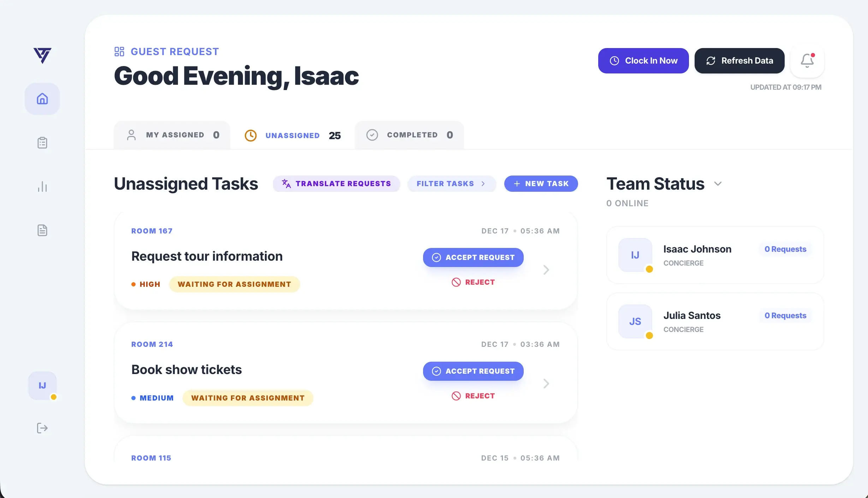
Task: Click the Book show tickets title
Action: (186, 369)
